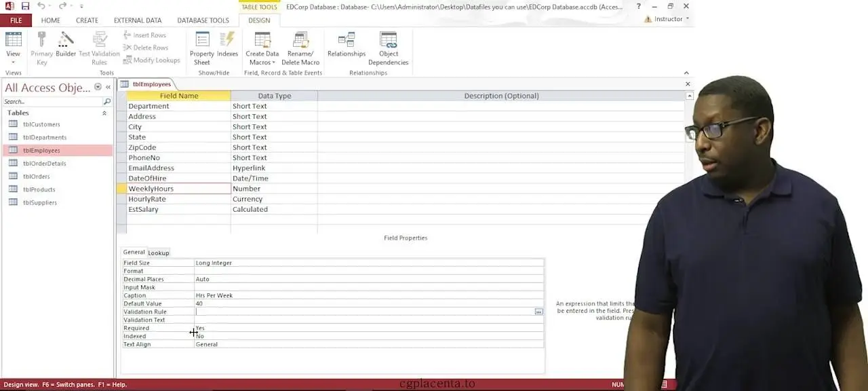This screenshot has width=868, height=391.
Task: Click Insert Rows button
Action: 144,35
